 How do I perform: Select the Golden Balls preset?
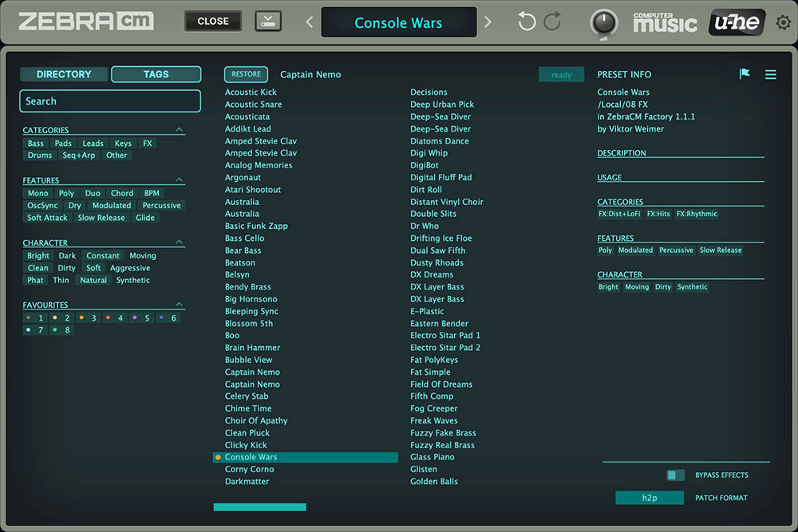(x=434, y=482)
